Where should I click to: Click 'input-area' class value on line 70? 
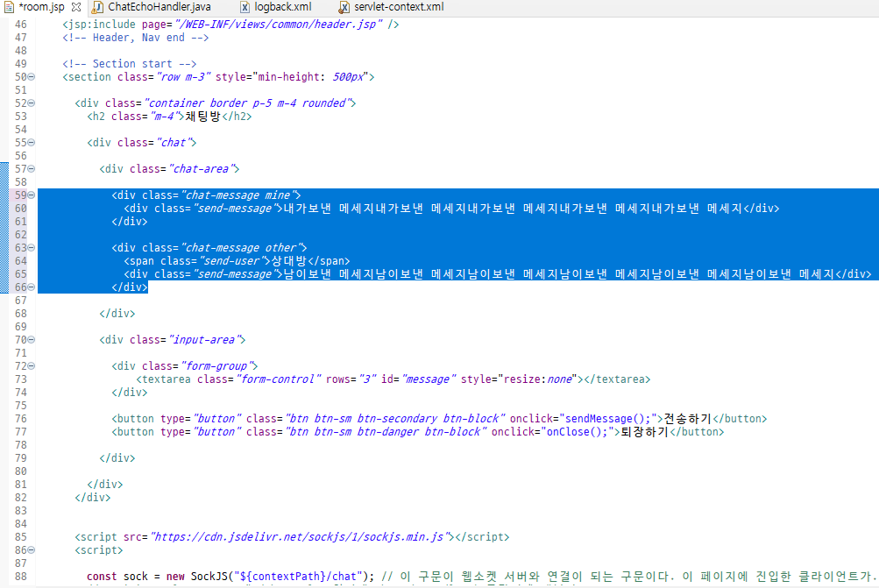click(x=204, y=340)
